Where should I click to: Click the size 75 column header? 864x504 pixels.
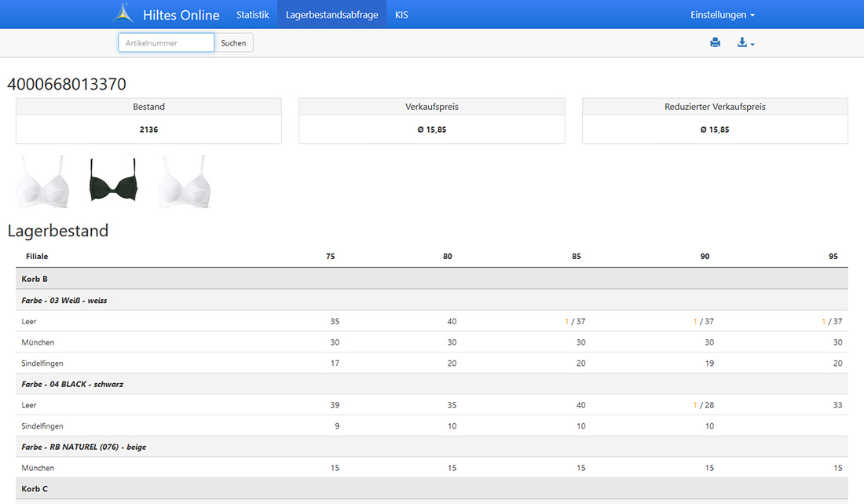330,257
